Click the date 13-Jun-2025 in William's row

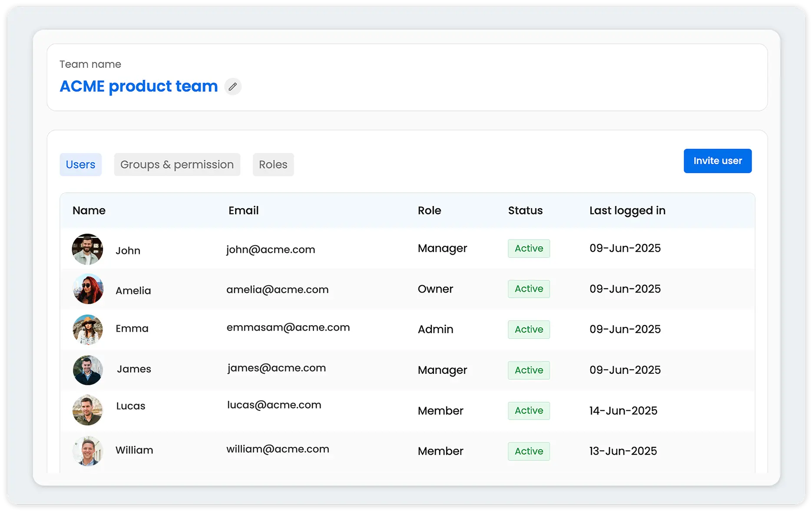623,451
